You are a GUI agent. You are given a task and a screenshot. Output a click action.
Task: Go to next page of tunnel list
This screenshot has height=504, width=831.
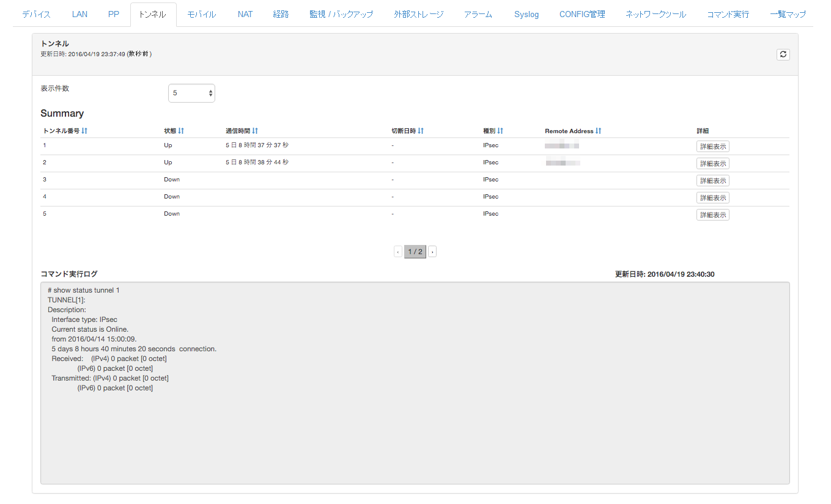[432, 252]
